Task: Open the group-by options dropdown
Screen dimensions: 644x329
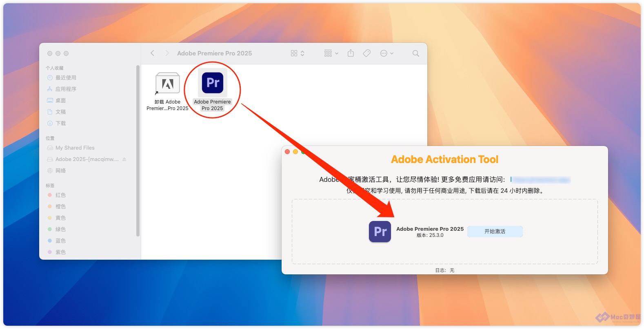Action: pyautogui.click(x=331, y=53)
